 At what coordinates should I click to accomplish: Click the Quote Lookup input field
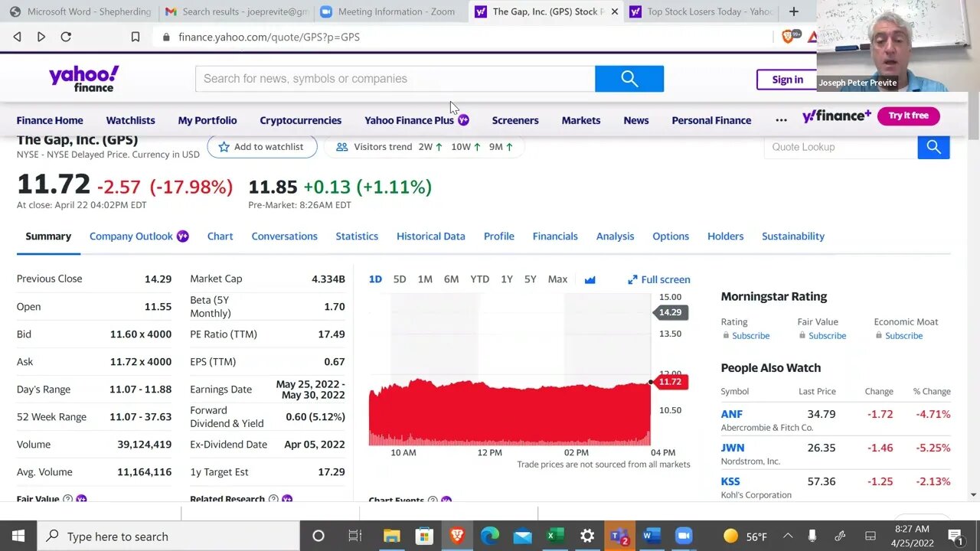841,147
